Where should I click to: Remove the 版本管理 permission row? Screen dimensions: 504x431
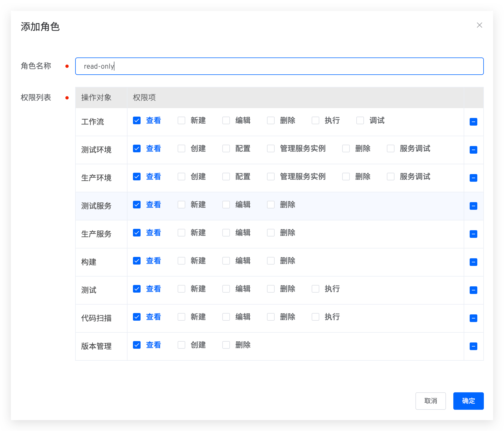click(473, 346)
